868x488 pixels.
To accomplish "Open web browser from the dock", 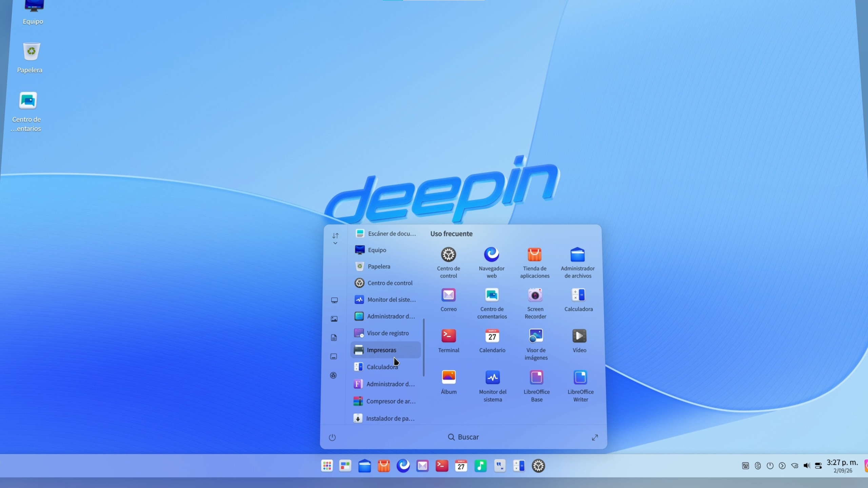I will 403,466.
